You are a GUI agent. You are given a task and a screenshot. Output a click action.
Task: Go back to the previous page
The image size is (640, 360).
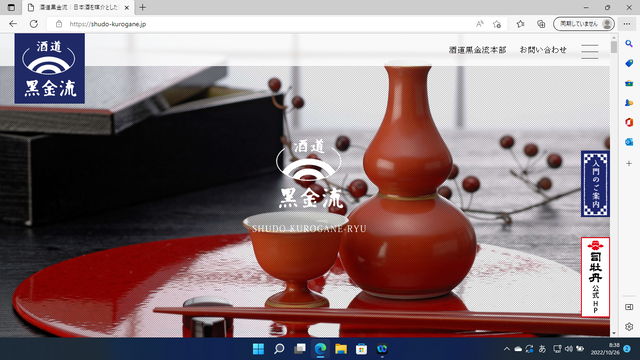13,24
